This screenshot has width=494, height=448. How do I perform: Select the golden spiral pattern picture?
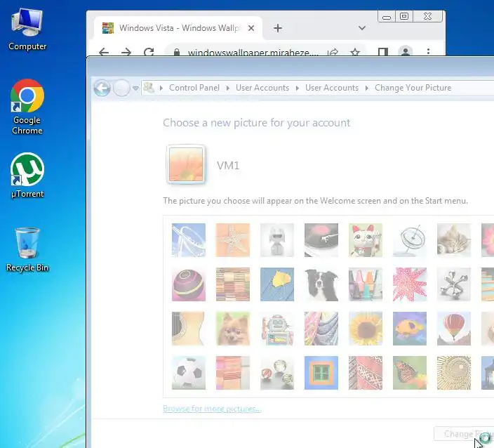[x=454, y=373]
